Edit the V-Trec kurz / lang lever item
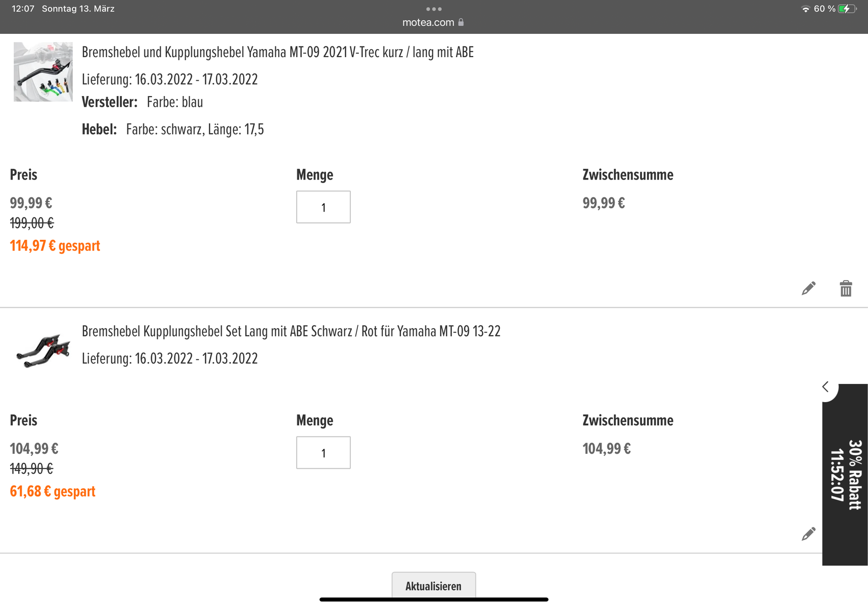The width and height of the screenshot is (868, 607). pyautogui.click(x=808, y=288)
